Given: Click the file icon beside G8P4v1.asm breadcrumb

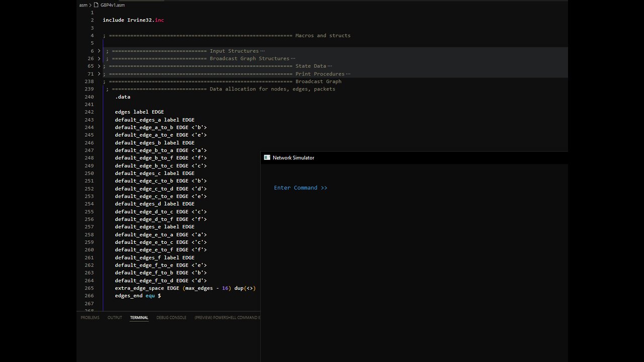Looking at the screenshot, I should click(96, 5).
